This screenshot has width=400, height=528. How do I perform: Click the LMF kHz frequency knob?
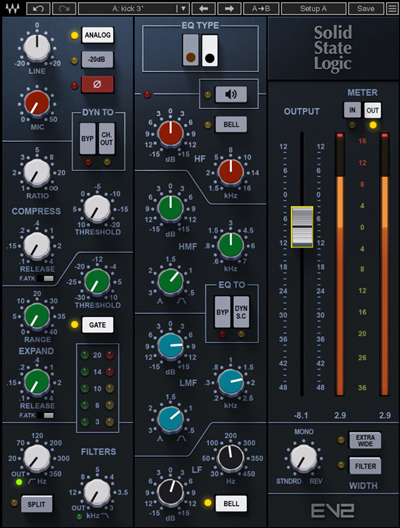point(231,382)
